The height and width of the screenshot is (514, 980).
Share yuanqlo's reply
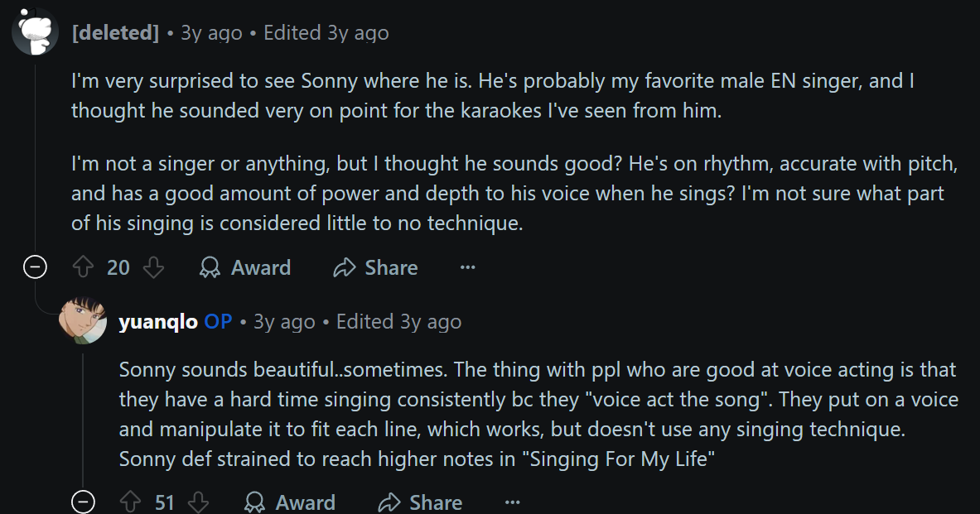pos(420,502)
